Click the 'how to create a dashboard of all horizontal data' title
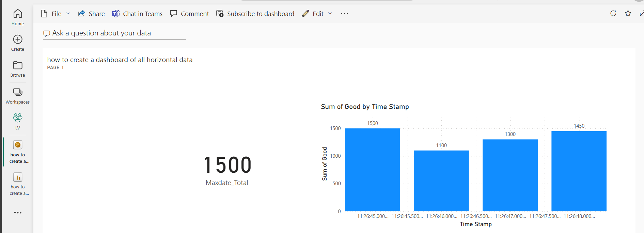This screenshot has width=644, height=233. pyautogui.click(x=120, y=60)
